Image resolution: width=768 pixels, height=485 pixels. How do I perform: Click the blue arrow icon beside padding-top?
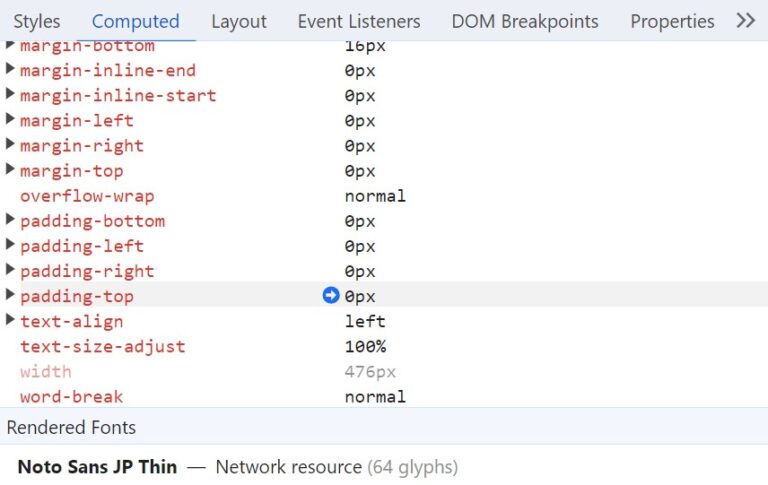point(331,296)
